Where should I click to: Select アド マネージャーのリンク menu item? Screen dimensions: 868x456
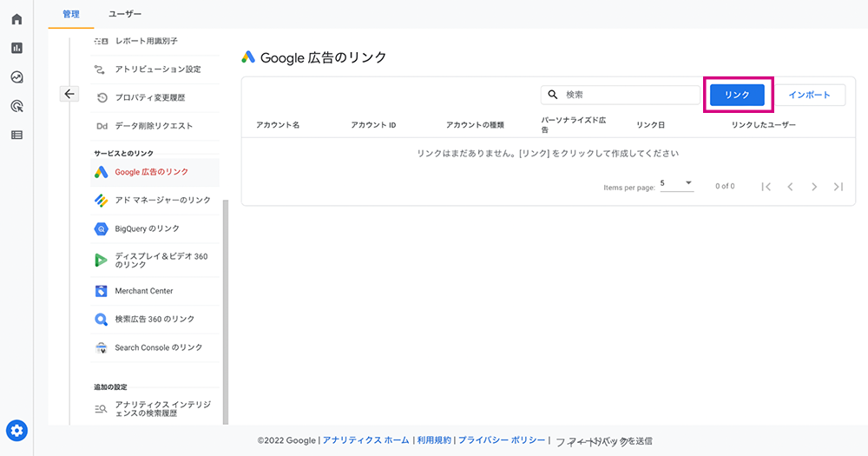[155, 200]
